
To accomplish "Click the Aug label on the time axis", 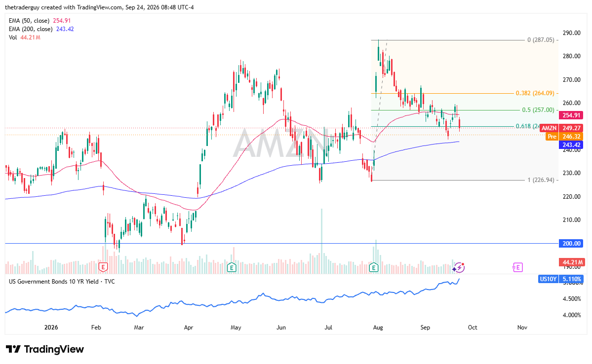I will [x=378, y=328].
